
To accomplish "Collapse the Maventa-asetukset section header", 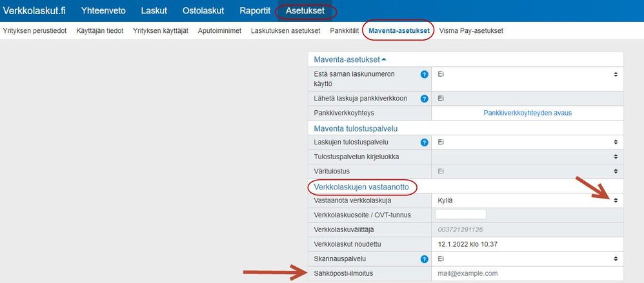I will (350, 59).
